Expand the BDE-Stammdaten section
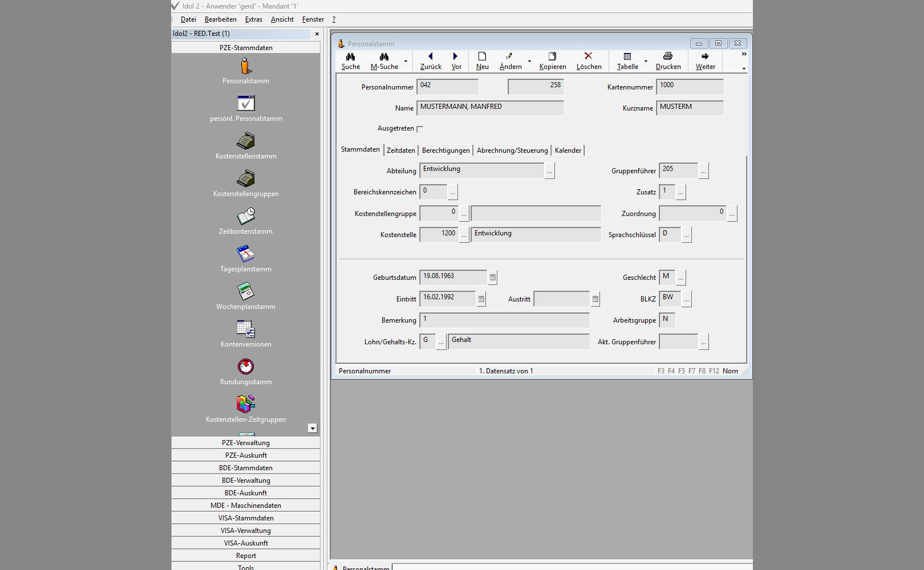The width and height of the screenshot is (924, 570). point(246,468)
